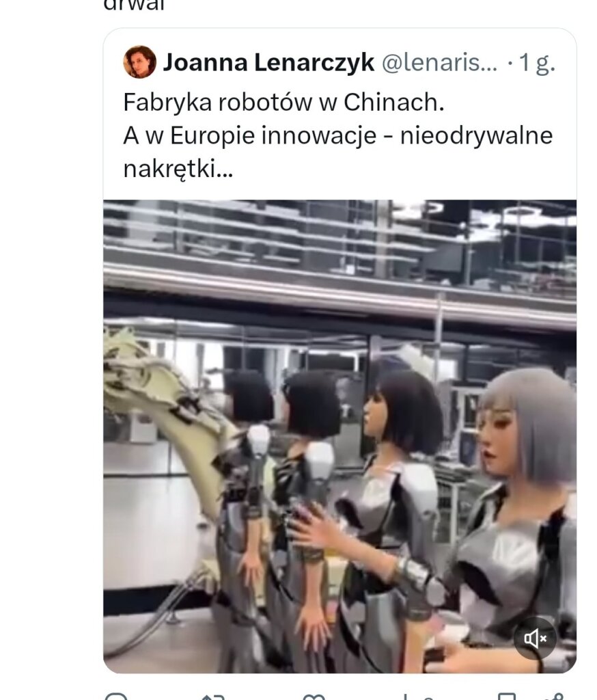Viewport: 597px width, 700px height.
Task: Tap the repost arrows icon below the video
Action: (213, 697)
